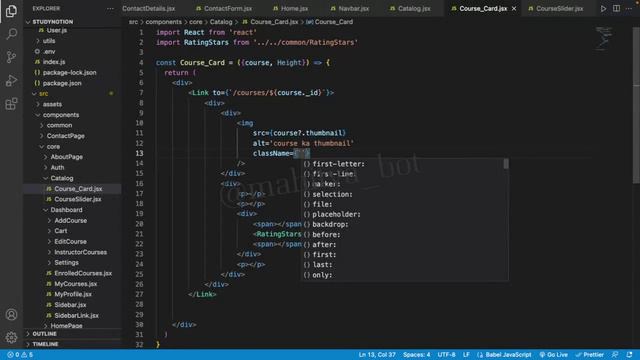Expand the AddCourse folder
This screenshot has width=640, height=360.
click(x=70, y=220)
